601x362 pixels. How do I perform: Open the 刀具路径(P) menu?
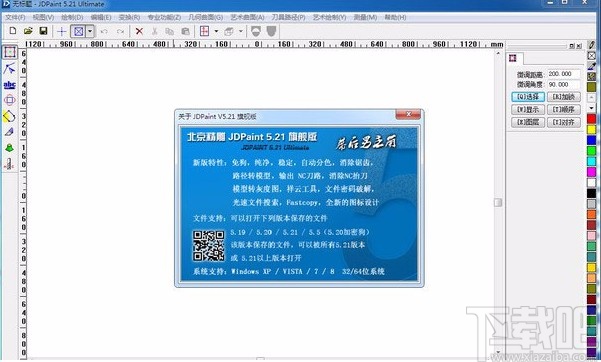click(x=289, y=17)
